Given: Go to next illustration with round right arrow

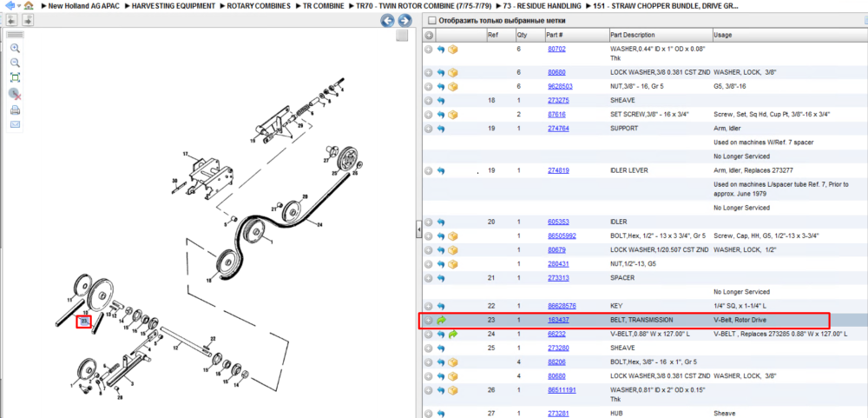Looking at the screenshot, I should [x=404, y=21].
